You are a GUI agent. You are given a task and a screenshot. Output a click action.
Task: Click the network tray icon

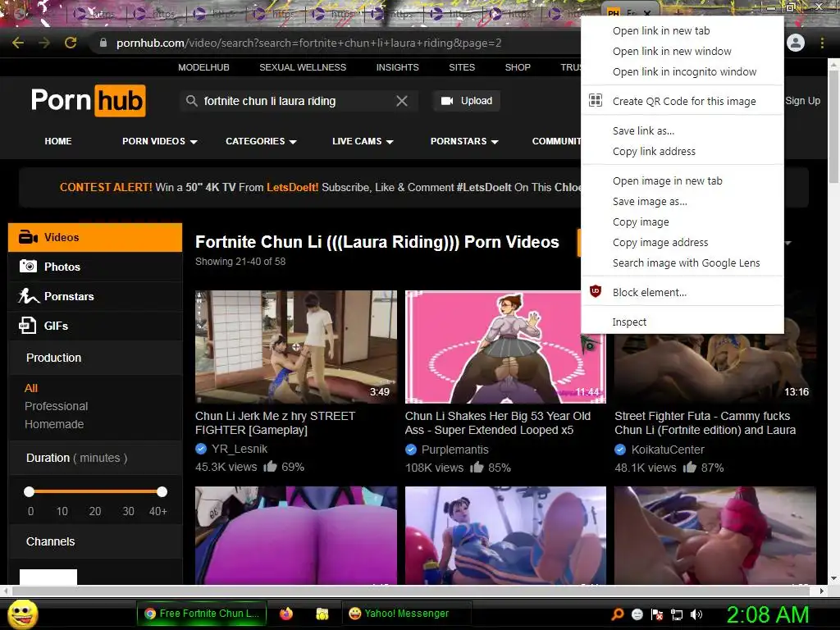[677, 614]
